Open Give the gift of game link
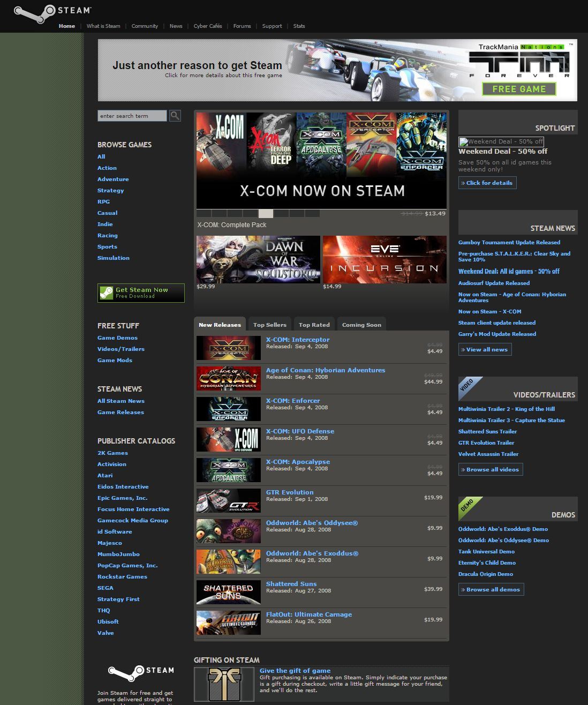 295,671
